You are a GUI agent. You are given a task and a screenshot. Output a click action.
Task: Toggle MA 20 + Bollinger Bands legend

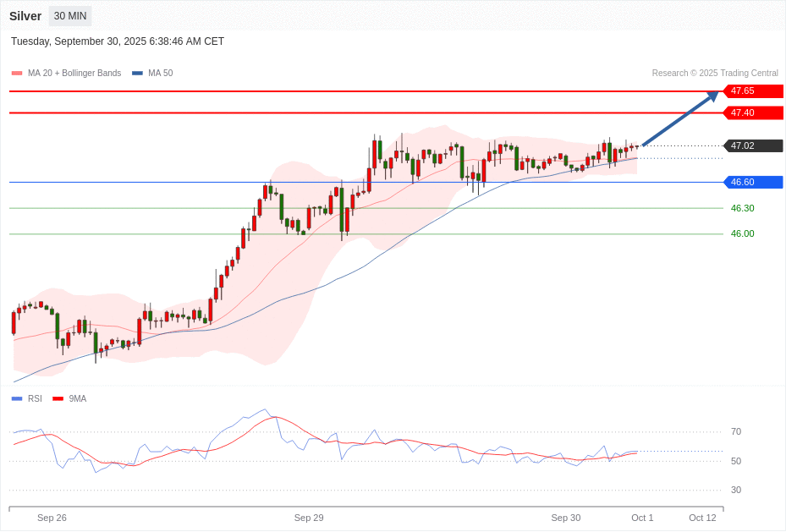pyautogui.click(x=66, y=73)
